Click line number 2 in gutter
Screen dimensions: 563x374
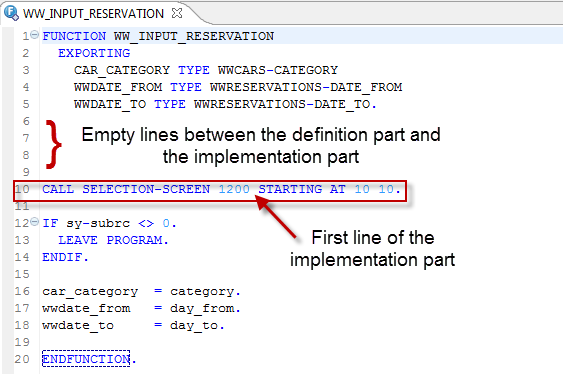coord(26,53)
